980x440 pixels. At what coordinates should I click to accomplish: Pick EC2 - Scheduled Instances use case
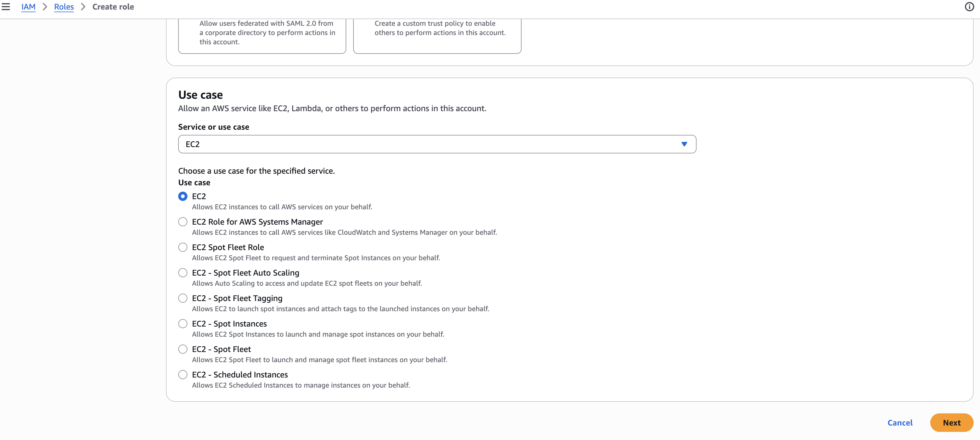pyautogui.click(x=183, y=375)
